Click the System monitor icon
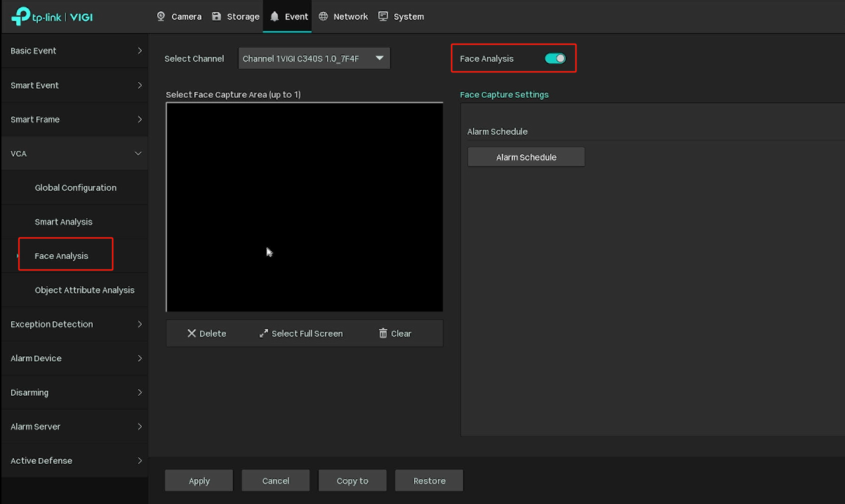This screenshot has height=504, width=845. (x=383, y=16)
